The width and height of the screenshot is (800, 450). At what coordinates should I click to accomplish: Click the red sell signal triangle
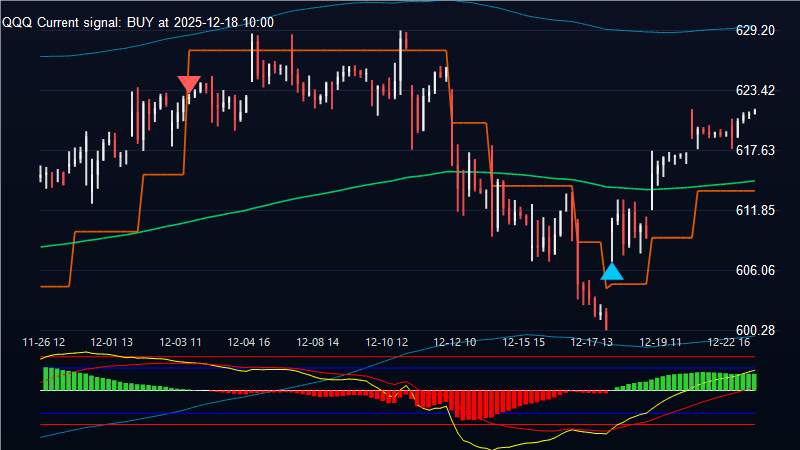[188, 84]
